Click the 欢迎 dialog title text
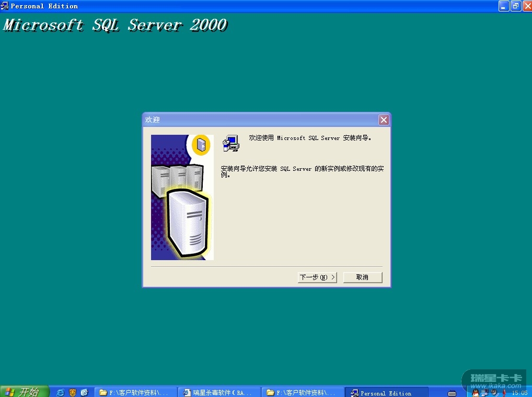This screenshot has height=397, width=532. (x=152, y=120)
